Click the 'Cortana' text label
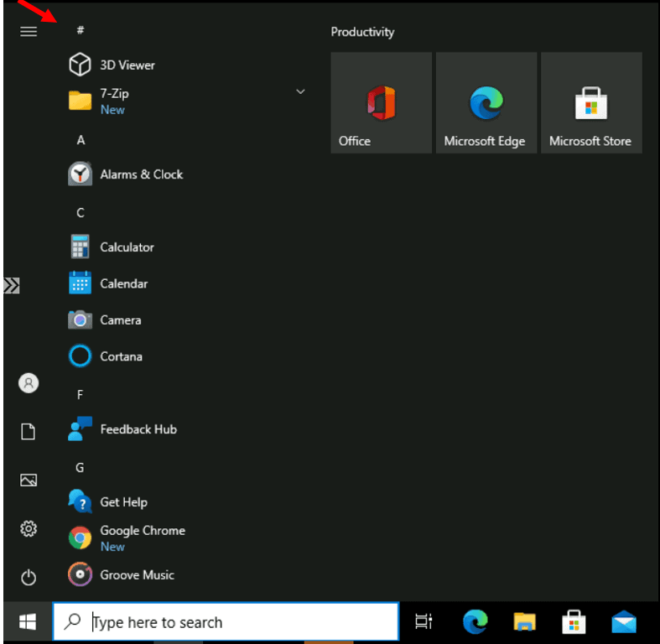Screen dimensions: 660x644 [x=122, y=356]
